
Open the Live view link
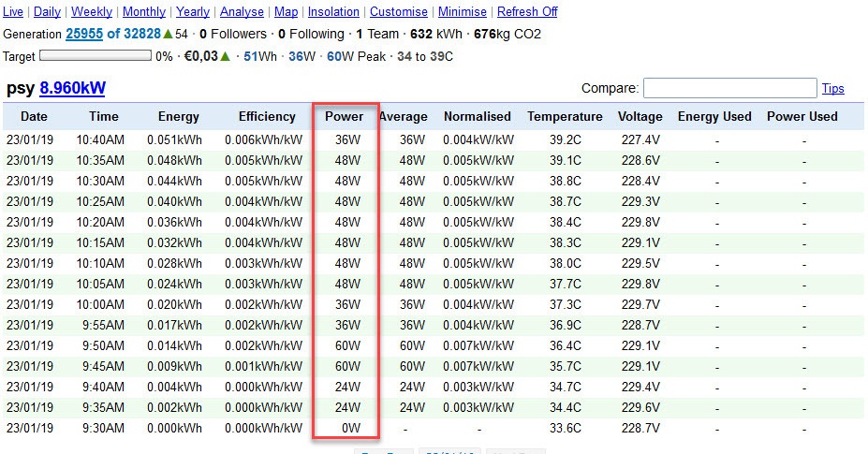click(13, 11)
